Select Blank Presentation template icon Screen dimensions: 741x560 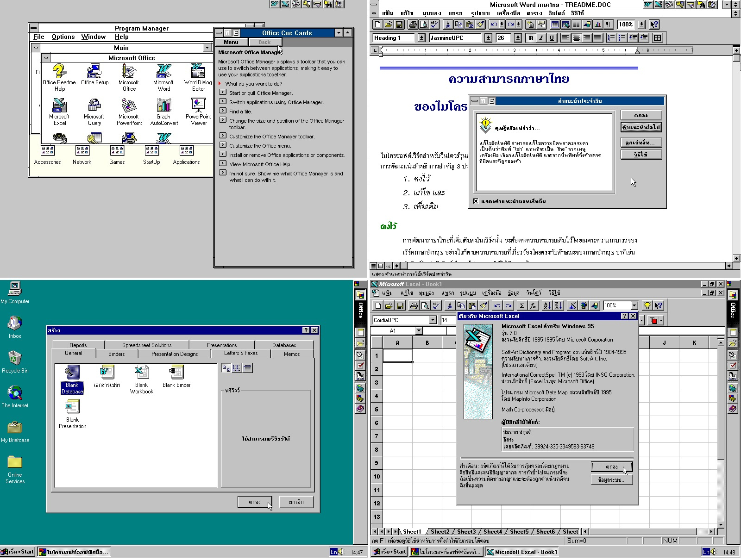(x=72, y=414)
